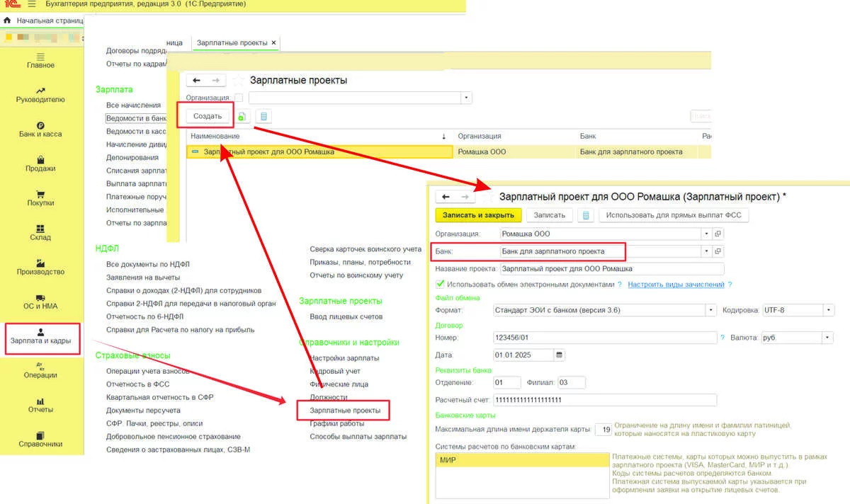
Task: Open Банк field's linked record icon
Action: [718, 251]
